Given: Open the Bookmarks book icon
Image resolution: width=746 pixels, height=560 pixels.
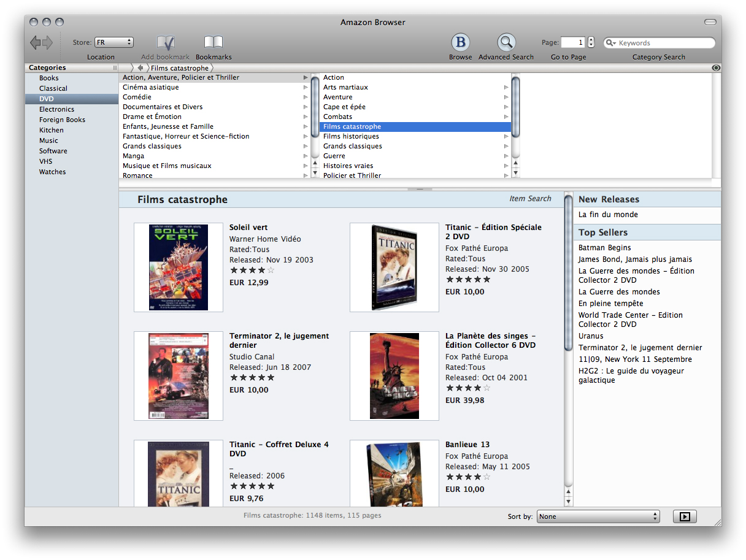Looking at the screenshot, I should [213, 42].
